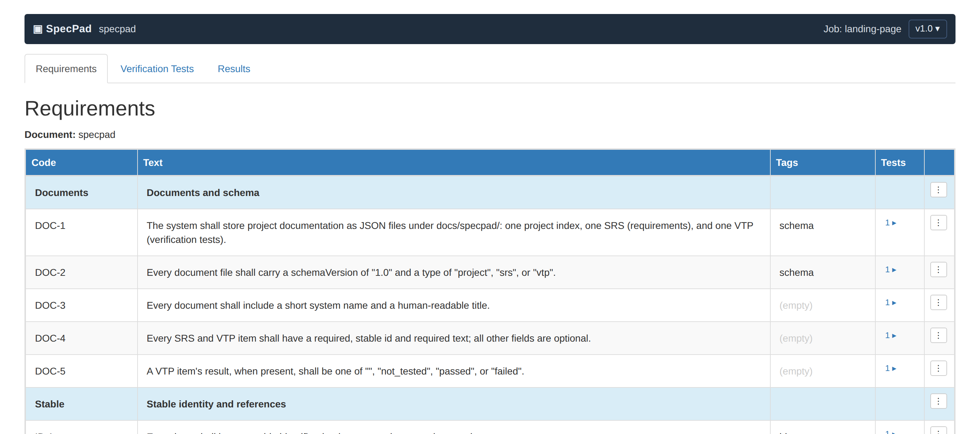This screenshot has height=434, width=980.
Task: Click the Job: landing-page label
Action: coord(862,29)
